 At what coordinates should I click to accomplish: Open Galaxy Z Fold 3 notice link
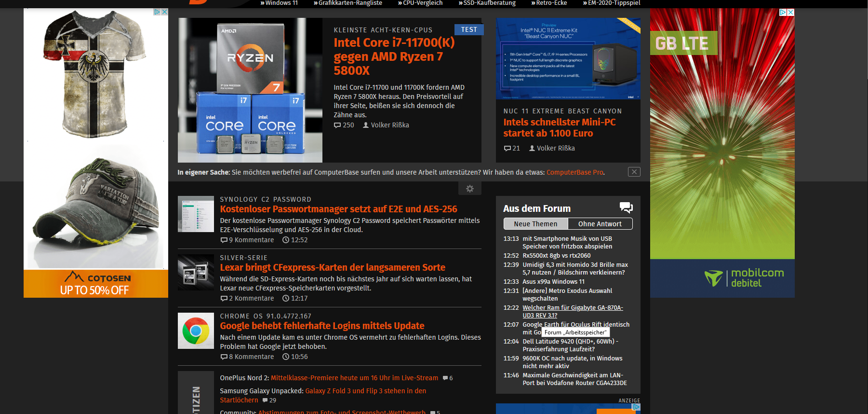pos(323,395)
